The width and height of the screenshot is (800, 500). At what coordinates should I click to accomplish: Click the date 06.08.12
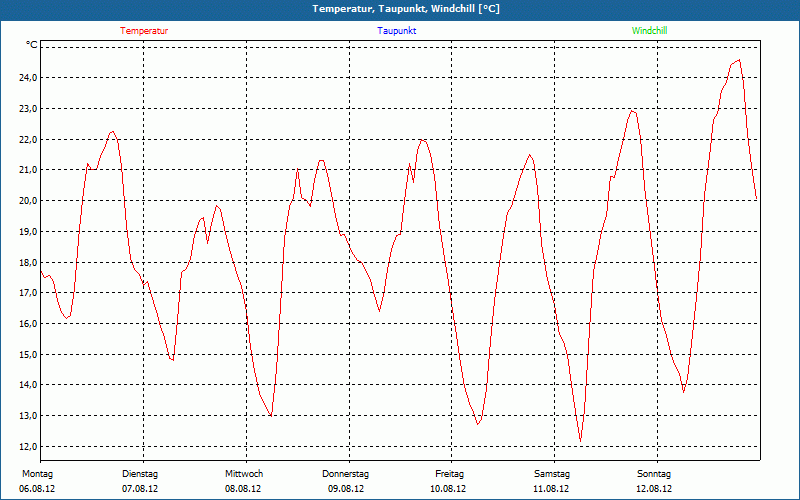pos(37,489)
